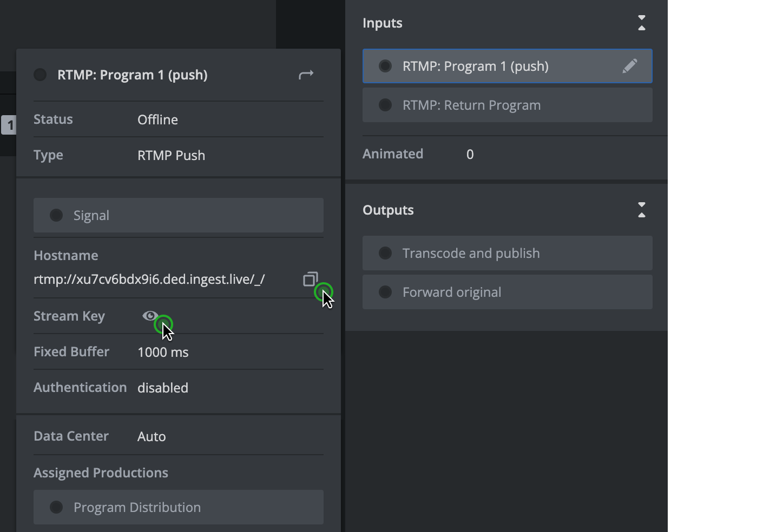The width and height of the screenshot is (763, 532).
Task: Click the Signal status indicator dot
Action: 56,215
